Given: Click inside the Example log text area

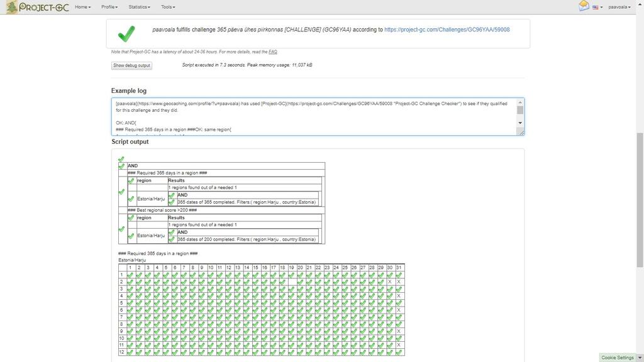Looking at the screenshot, I should [314, 116].
